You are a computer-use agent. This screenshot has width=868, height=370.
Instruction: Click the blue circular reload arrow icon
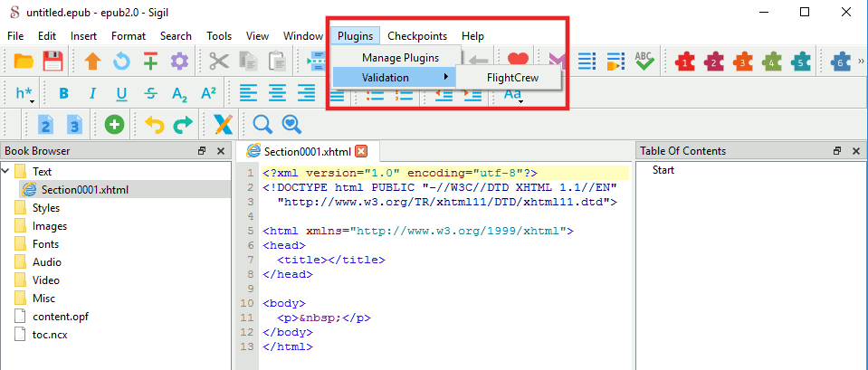pos(122,61)
